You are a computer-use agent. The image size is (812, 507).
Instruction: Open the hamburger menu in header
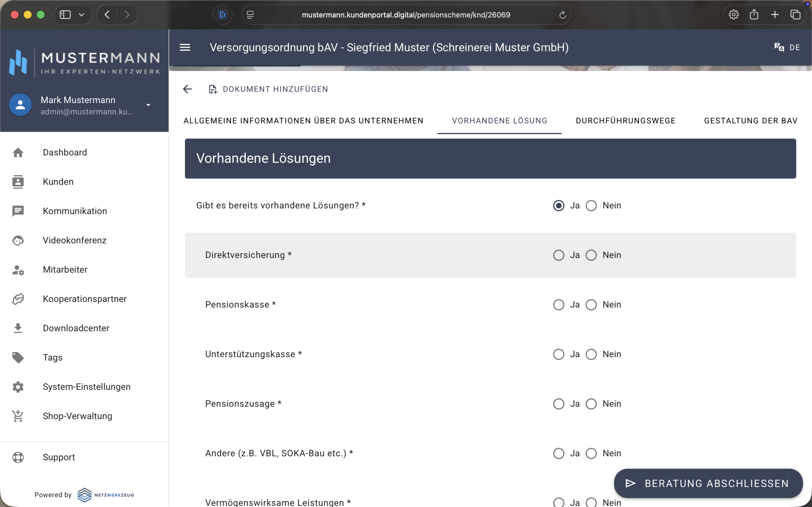[x=185, y=47]
